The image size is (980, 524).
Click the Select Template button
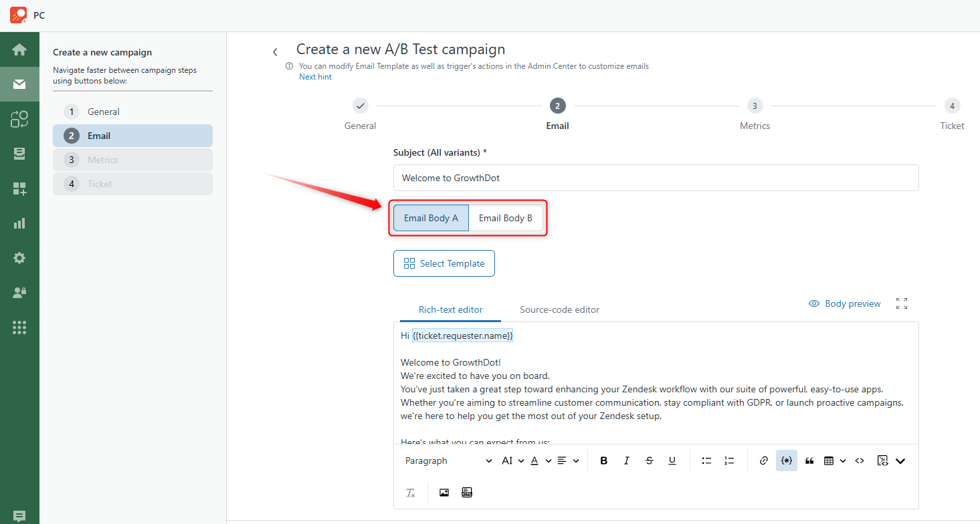tap(444, 263)
